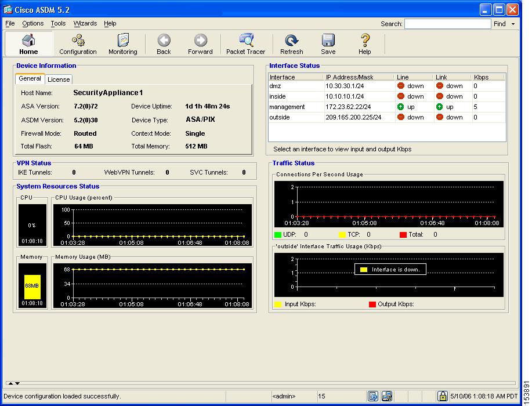Open the Tools menu
The image size is (532, 406).
pos(58,23)
